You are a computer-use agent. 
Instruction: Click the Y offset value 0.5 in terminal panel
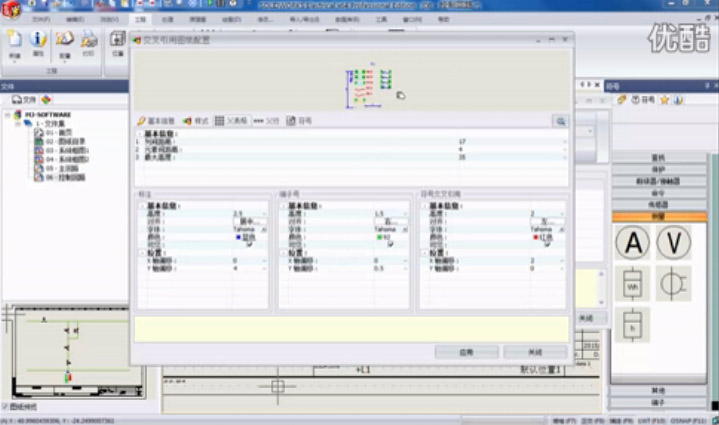pos(379,268)
